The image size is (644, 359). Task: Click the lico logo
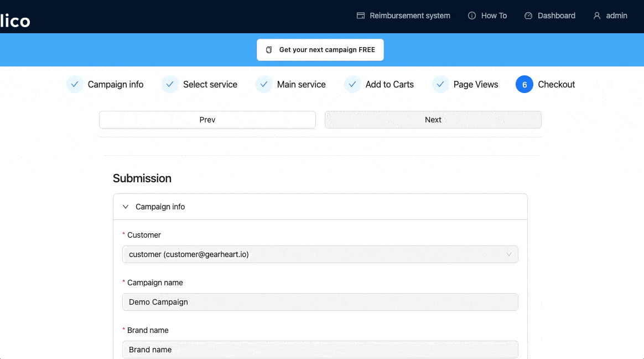pyautogui.click(x=15, y=20)
